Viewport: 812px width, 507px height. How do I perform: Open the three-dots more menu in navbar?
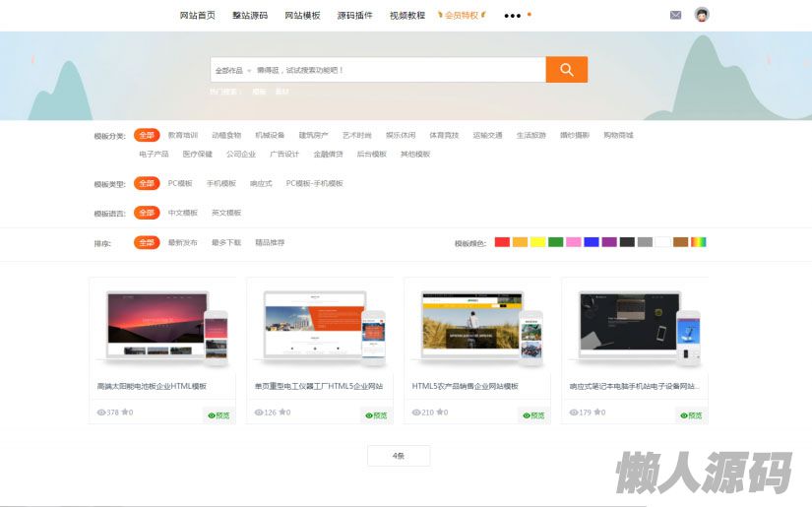tap(512, 16)
